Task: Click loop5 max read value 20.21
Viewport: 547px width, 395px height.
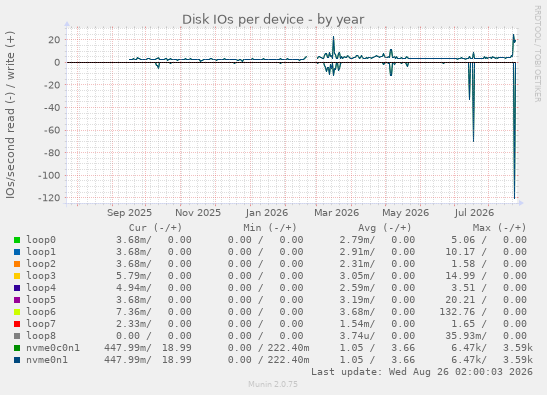Action: pyautogui.click(x=460, y=299)
